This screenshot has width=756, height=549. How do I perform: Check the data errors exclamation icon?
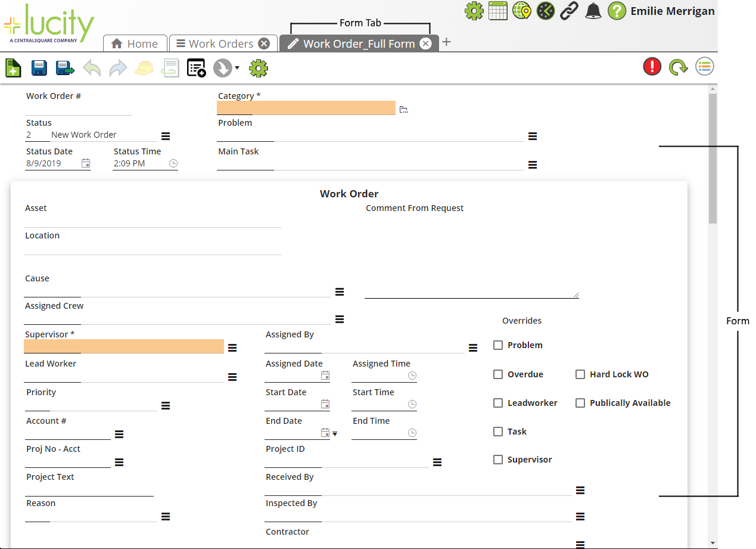click(x=652, y=66)
